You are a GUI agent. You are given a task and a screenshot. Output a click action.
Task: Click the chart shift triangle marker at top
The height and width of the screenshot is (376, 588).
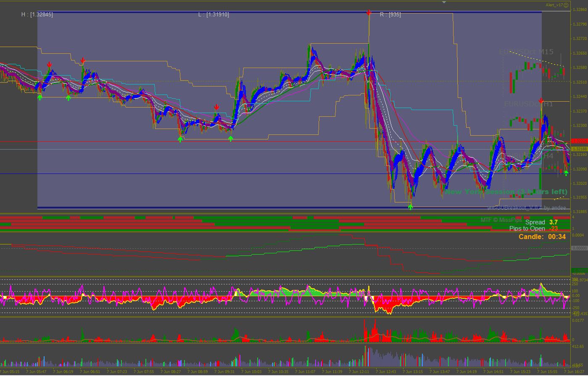(x=444, y=2)
